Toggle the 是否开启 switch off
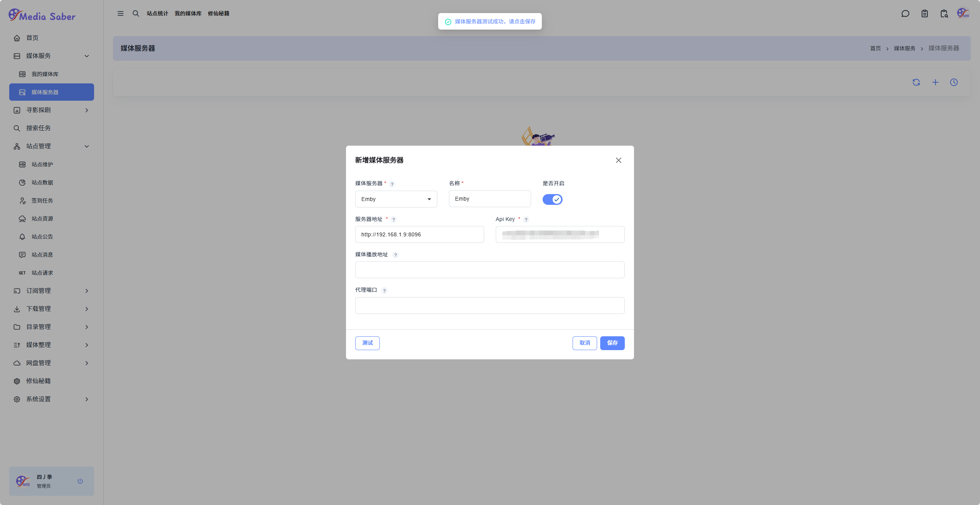980x505 pixels. coord(552,199)
